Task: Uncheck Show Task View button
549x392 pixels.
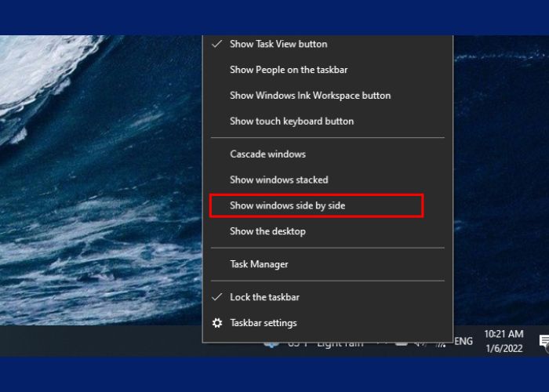Action: pos(278,44)
